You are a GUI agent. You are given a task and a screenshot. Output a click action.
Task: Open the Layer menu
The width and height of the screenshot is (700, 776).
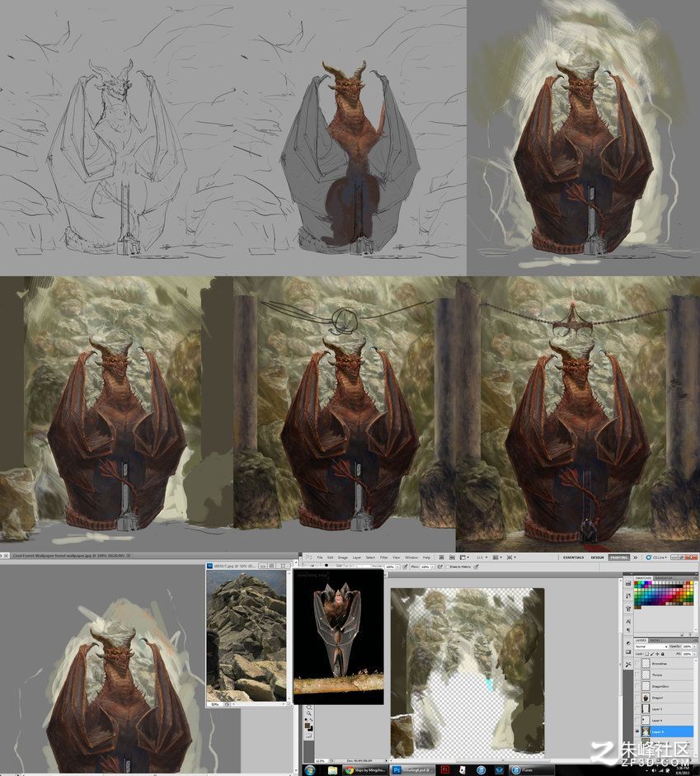tap(356, 557)
